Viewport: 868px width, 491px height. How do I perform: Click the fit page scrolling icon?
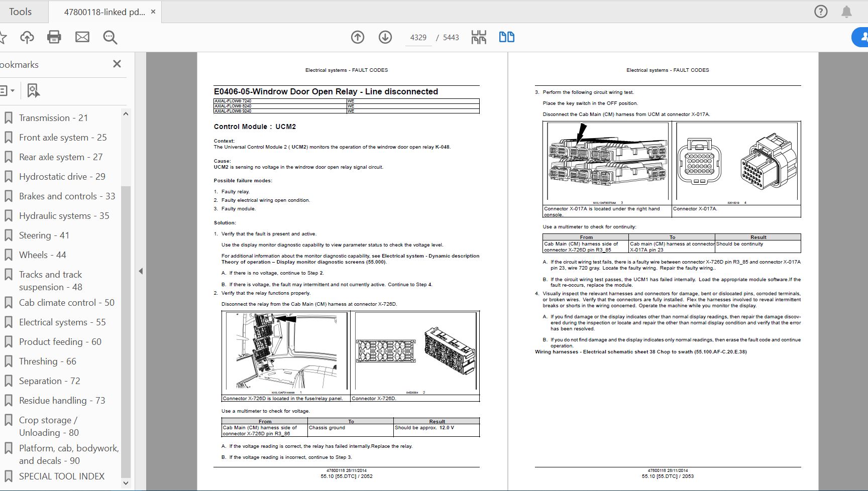click(x=479, y=37)
